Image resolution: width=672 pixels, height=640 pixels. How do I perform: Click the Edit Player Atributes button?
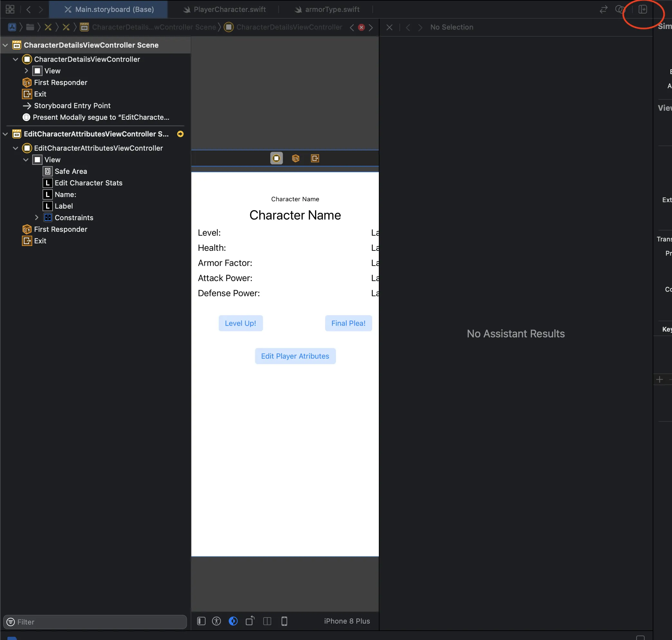(295, 356)
